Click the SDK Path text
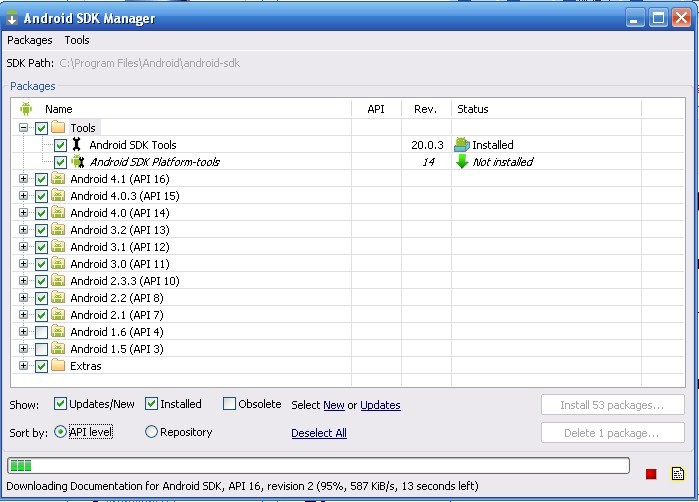Screen dimensions: 699x502 click(149, 63)
